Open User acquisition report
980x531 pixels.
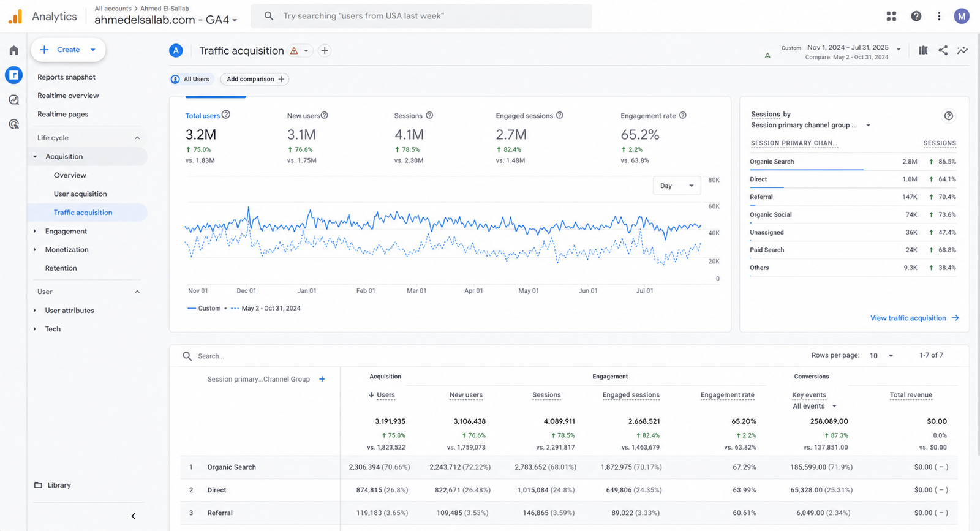[x=80, y=194]
